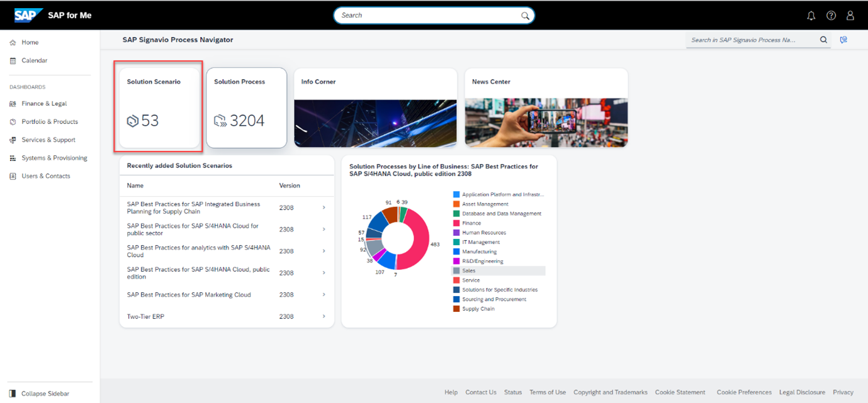Image resolution: width=868 pixels, height=403 pixels.
Task: Expand the Integrated Business Planning row chevron
Action: 324,207
